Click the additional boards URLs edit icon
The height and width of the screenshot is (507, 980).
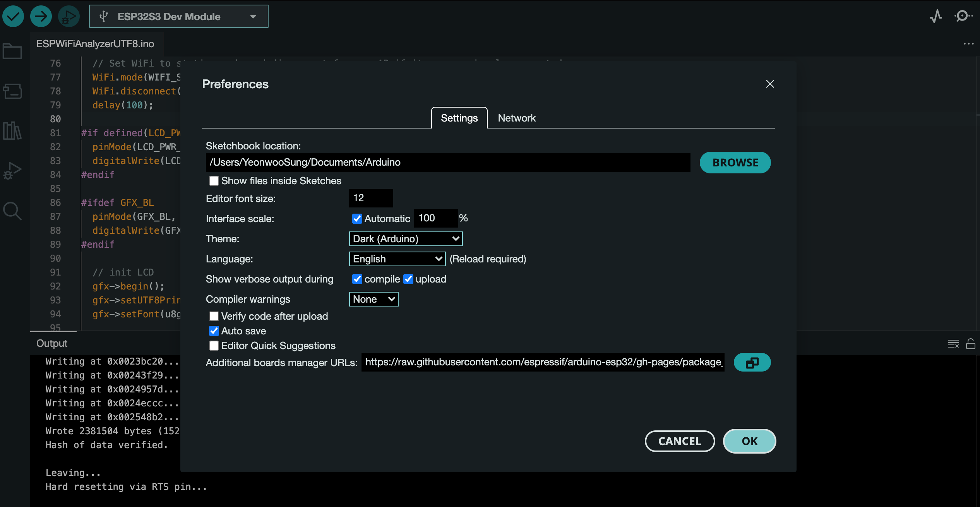click(x=752, y=363)
